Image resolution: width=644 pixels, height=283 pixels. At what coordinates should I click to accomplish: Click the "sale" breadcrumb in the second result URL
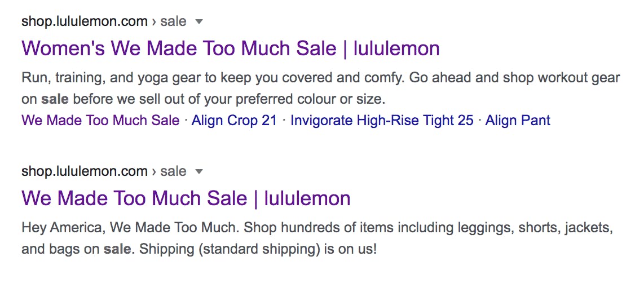[x=173, y=171]
